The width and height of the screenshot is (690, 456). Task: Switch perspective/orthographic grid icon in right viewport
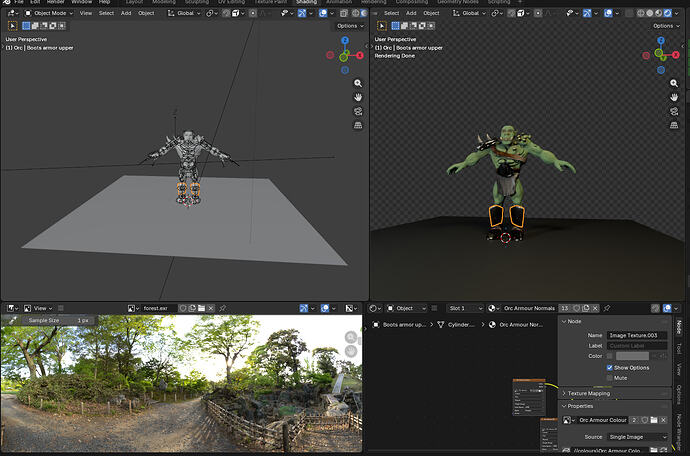tap(674, 125)
